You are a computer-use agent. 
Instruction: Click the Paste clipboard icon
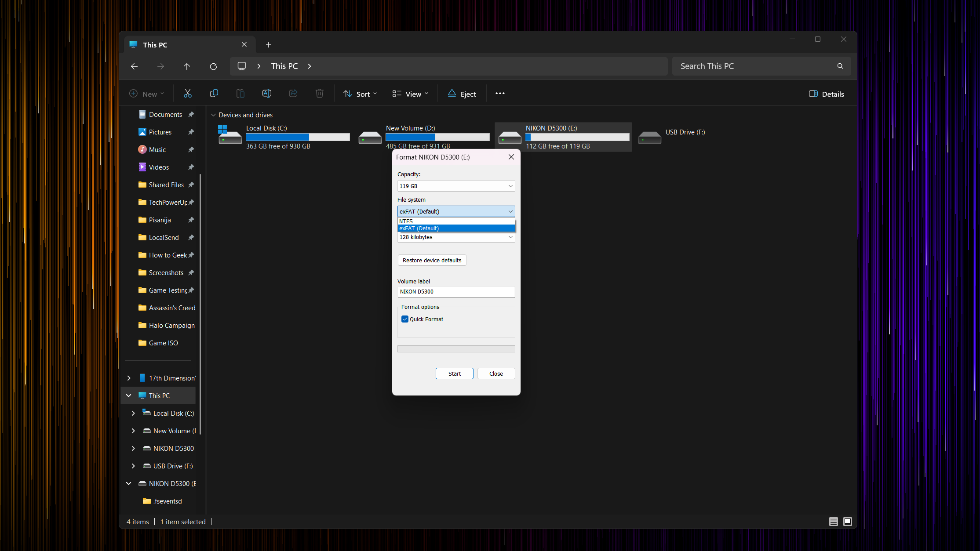pyautogui.click(x=240, y=94)
